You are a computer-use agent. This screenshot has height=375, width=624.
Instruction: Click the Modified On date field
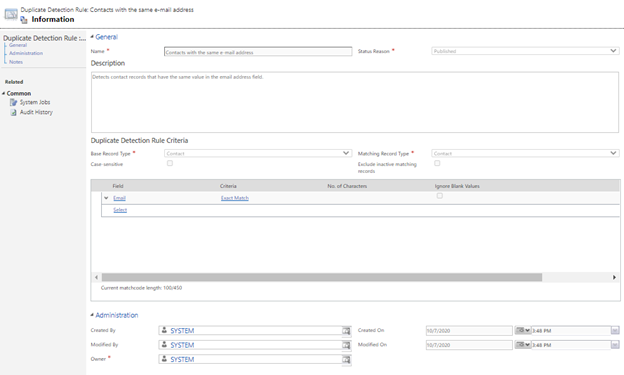469,345
